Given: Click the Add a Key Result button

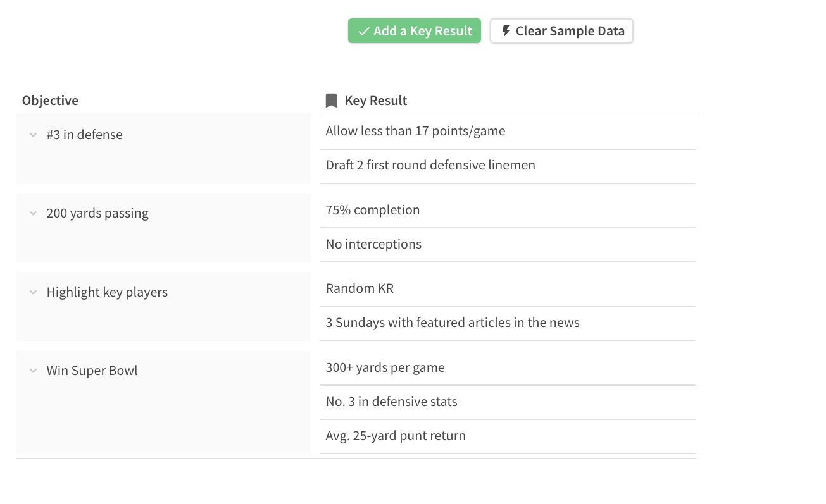Looking at the screenshot, I should point(415,31).
